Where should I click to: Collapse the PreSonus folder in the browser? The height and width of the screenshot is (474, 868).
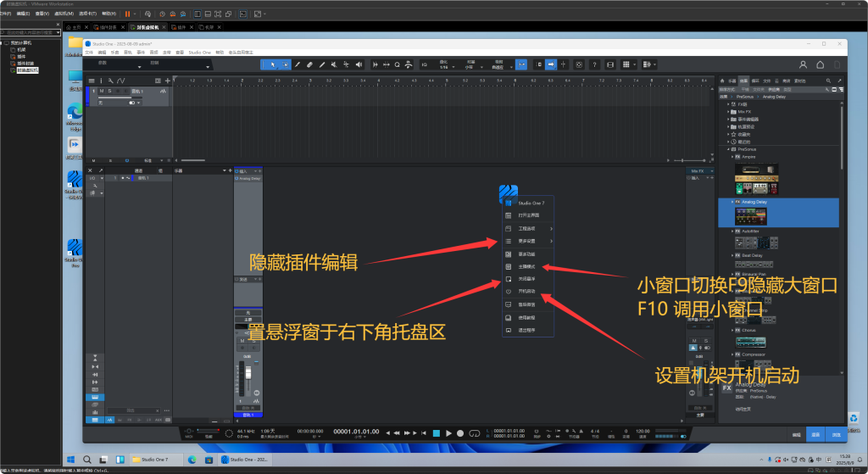[x=728, y=149]
